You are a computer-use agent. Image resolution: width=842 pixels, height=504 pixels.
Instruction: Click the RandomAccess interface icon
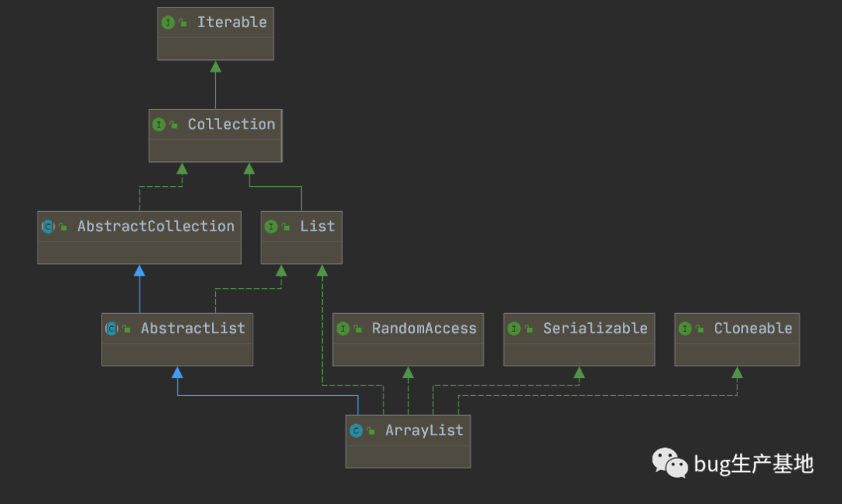343,329
